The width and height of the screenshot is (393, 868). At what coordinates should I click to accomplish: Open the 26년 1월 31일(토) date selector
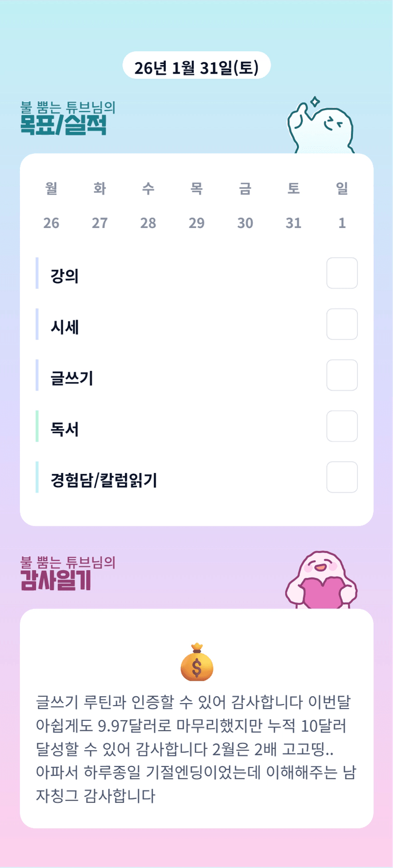[x=196, y=66]
